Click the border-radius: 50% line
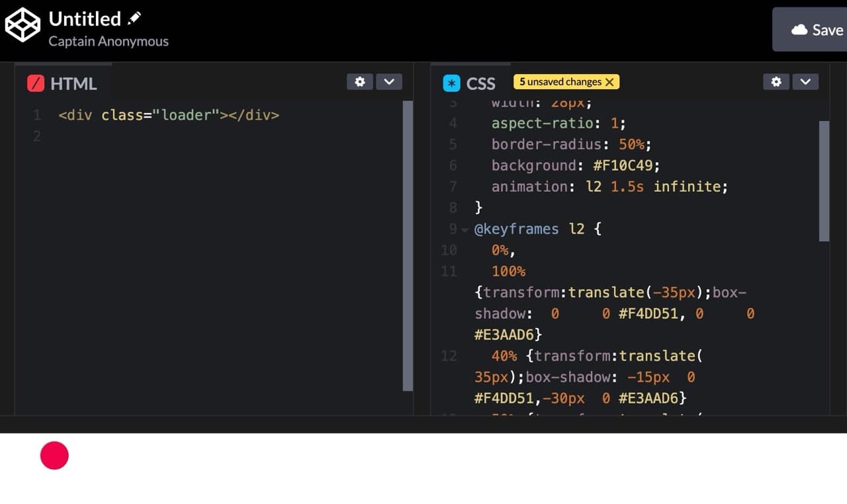Viewport: 847px width, 504px height. 572,144
